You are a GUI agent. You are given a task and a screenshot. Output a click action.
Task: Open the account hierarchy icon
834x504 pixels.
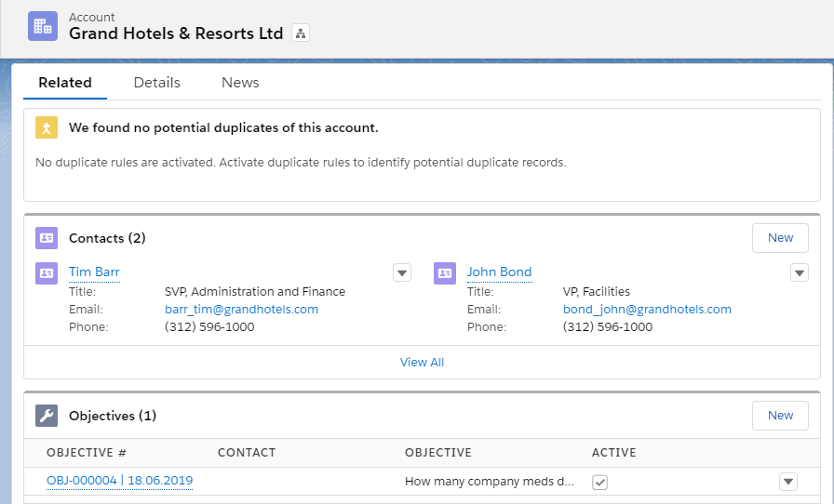click(300, 33)
